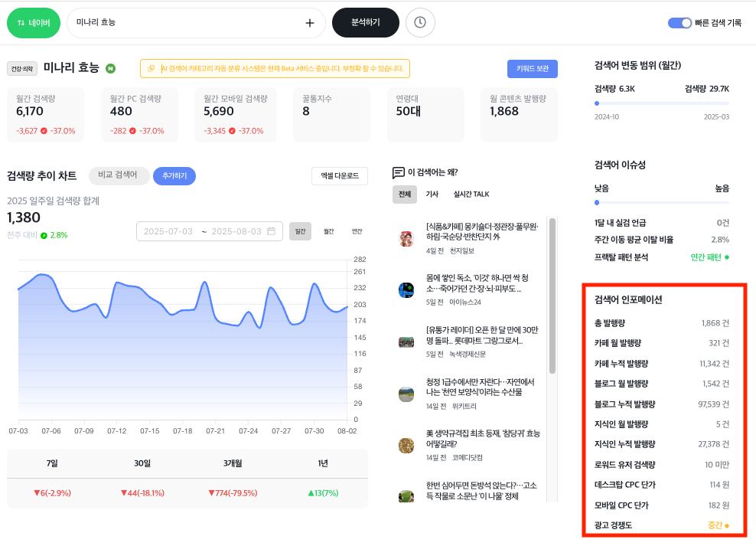Click the 2025-07-03 start date
The image size is (756, 543).
(x=168, y=232)
